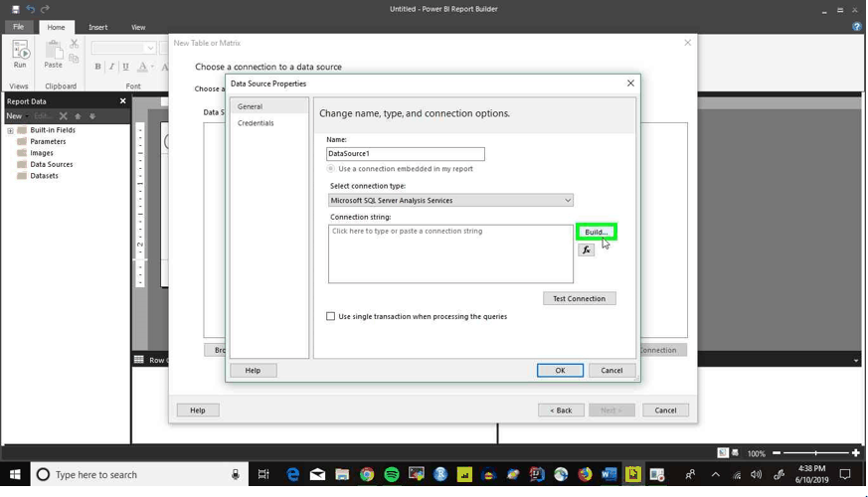868x497 pixels.
Task: Click Cancel in New Table or Matrix wizard
Action: (x=665, y=411)
